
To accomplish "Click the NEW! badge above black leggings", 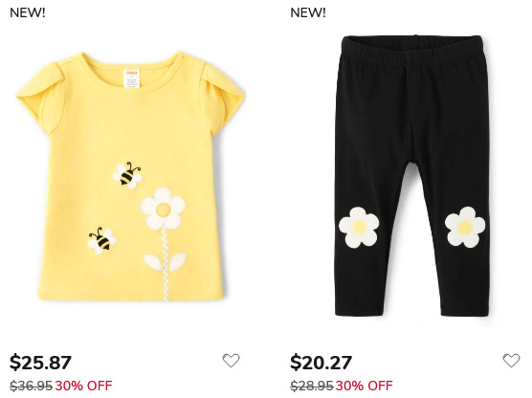I will click(x=308, y=12).
